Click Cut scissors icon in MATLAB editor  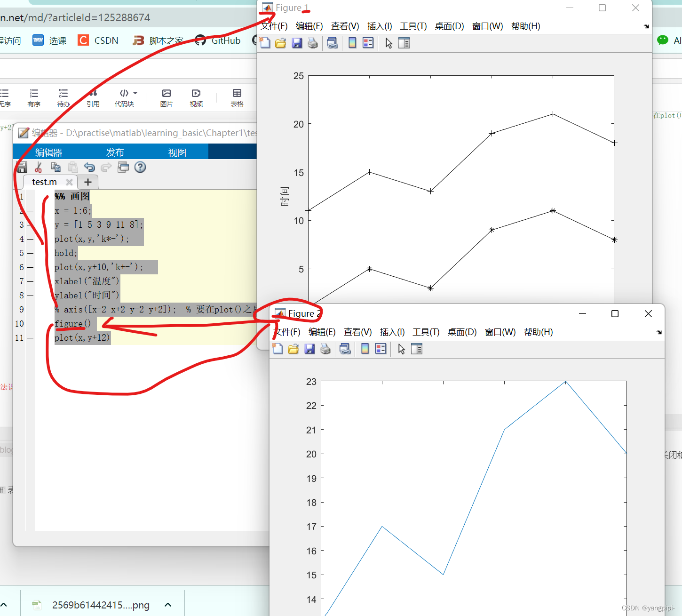[39, 167]
